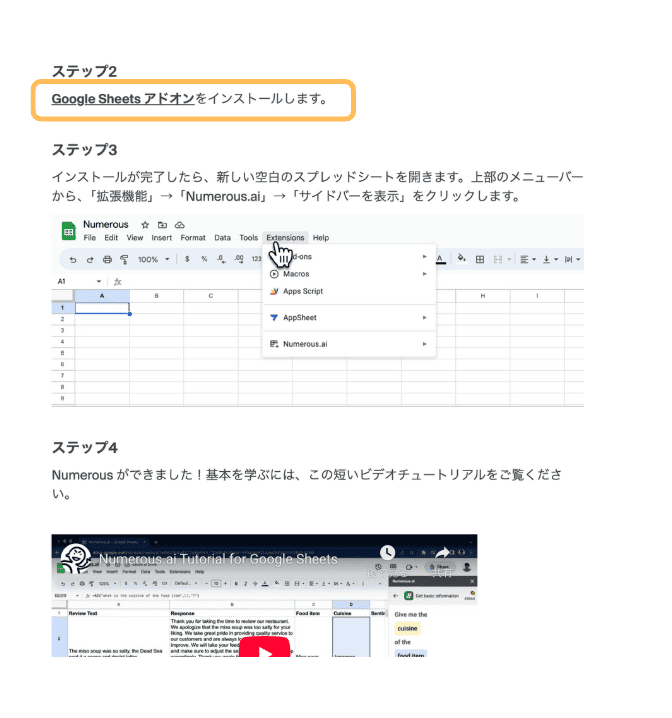Click the increase decimal places icon
The height and width of the screenshot is (718, 672).
coord(239,259)
